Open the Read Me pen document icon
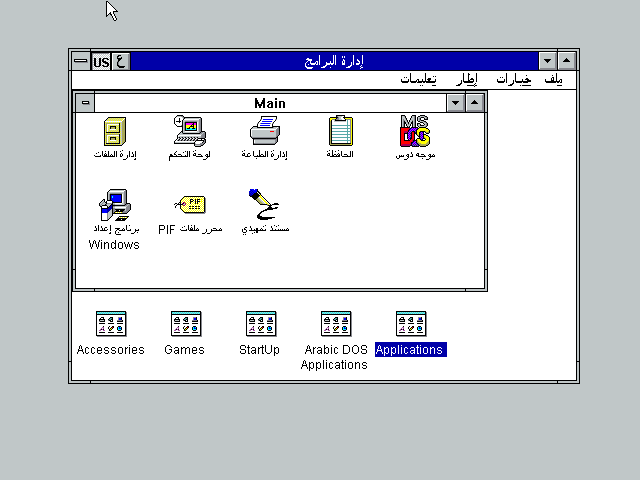Screen dimensions: 640x480 264,204
